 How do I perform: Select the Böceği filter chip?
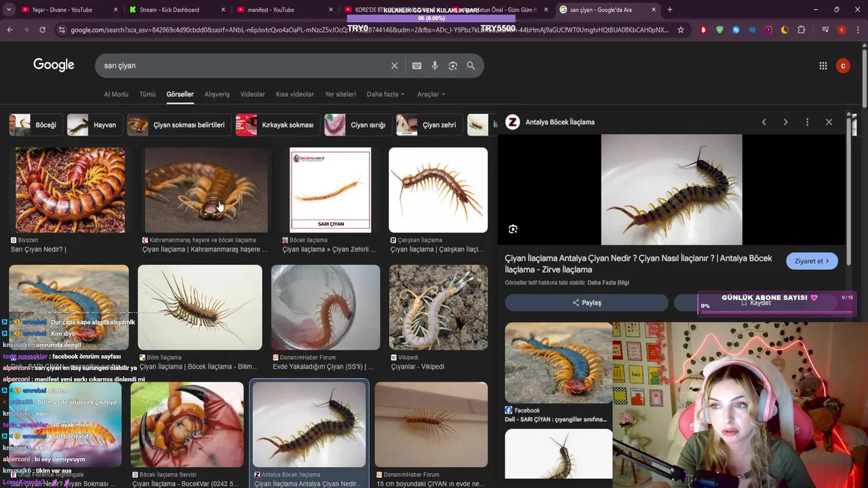pyautogui.click(x=36, y=125)
